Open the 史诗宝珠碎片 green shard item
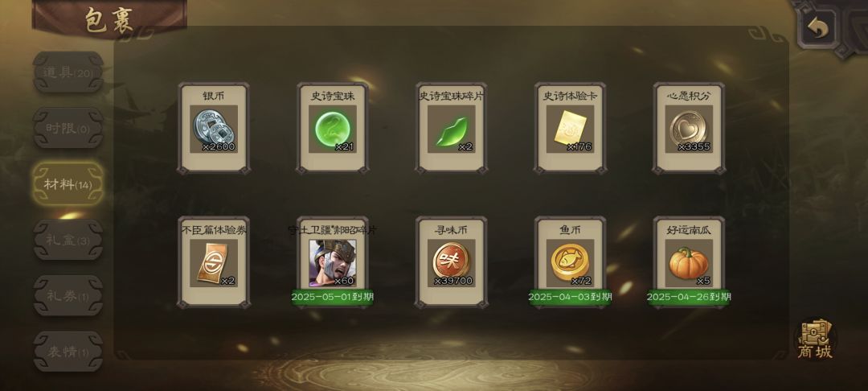Image resolution: width=868 pixels, height=391 pixels. 451,128
